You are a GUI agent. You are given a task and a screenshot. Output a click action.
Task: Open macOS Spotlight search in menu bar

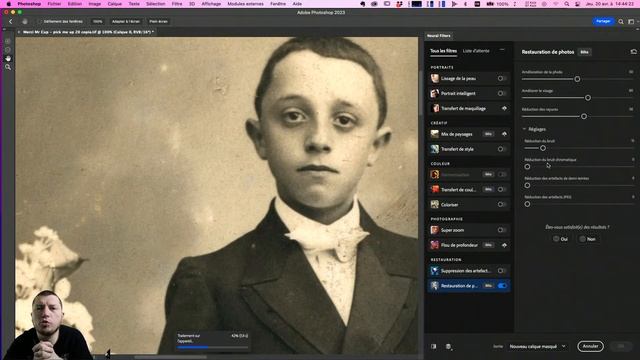tap(567, 4)
